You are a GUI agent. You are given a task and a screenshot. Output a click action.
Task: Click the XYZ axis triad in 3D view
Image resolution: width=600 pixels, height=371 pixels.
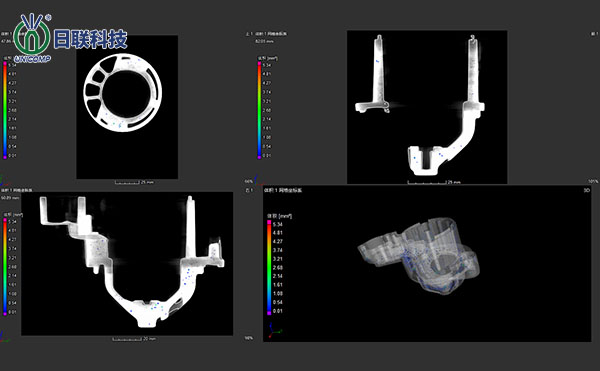(x=275, y=330)
